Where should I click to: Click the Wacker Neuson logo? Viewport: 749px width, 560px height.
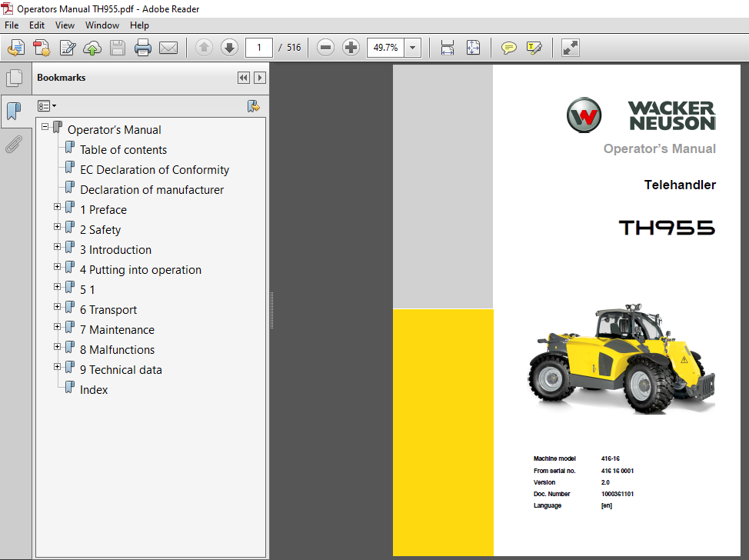[641, 115]
